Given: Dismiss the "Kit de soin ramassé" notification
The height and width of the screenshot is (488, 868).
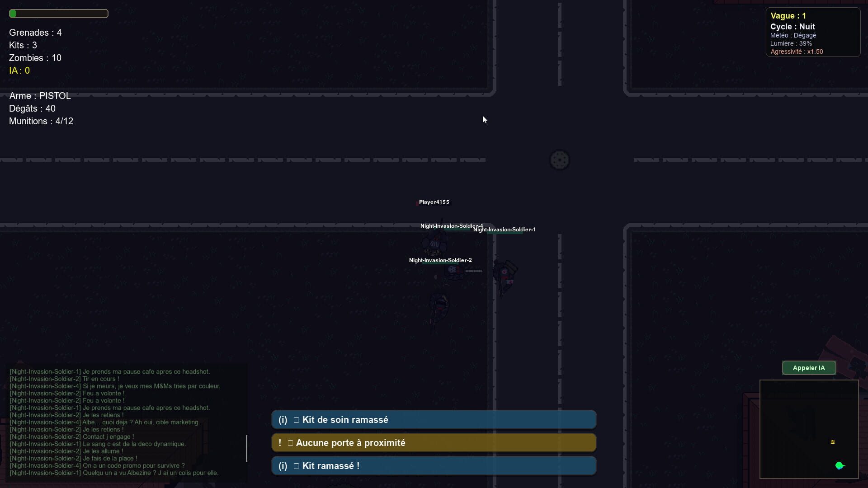Looking at the screenshot, I should coord(434,419).
